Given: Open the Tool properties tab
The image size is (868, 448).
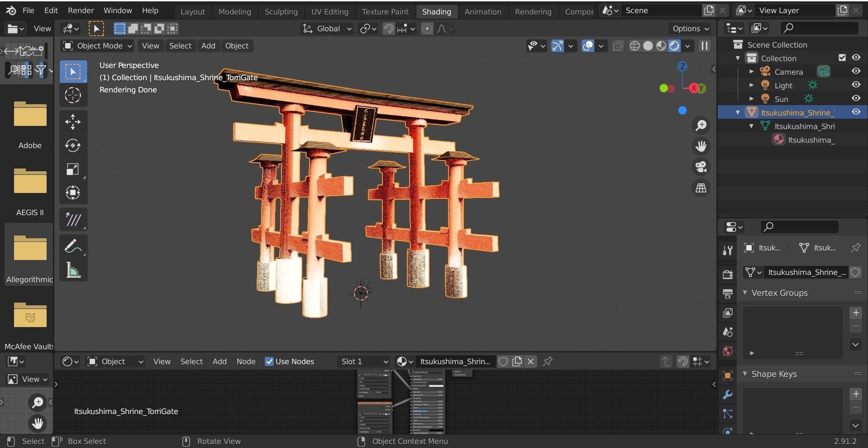Looking at the screenshot, I should 728,250.
